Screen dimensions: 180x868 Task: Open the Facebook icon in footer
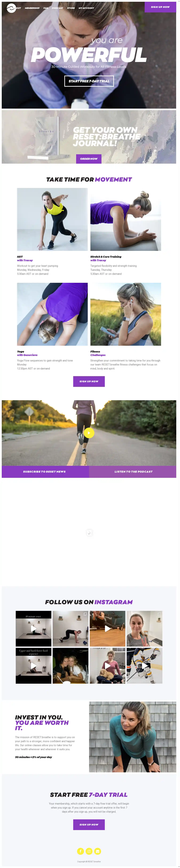coord(80,851)
